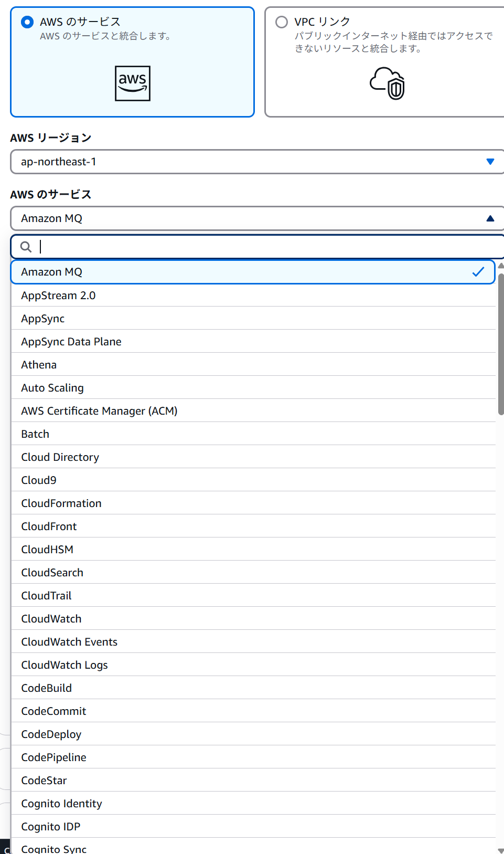Screen dimensions: 504x854
Task: Select CloudWatch Events
Action: click(x=253, y=642)
